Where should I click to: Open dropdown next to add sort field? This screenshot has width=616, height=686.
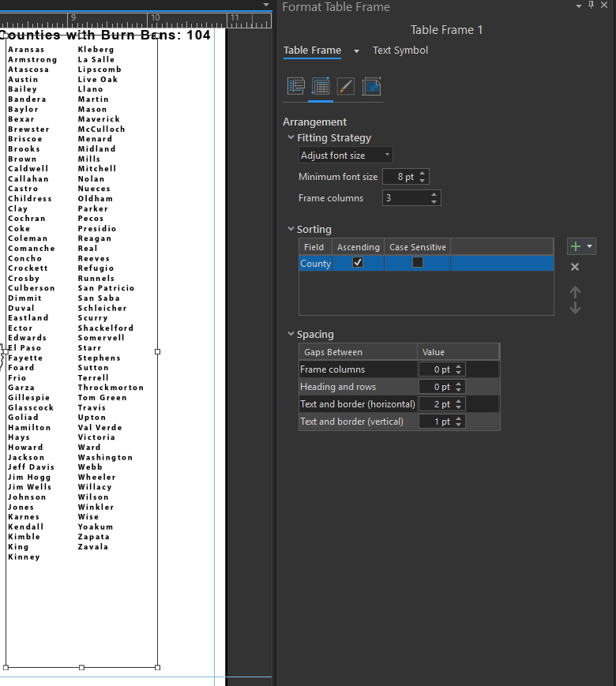pyautogui.click(x=590, y=246)
